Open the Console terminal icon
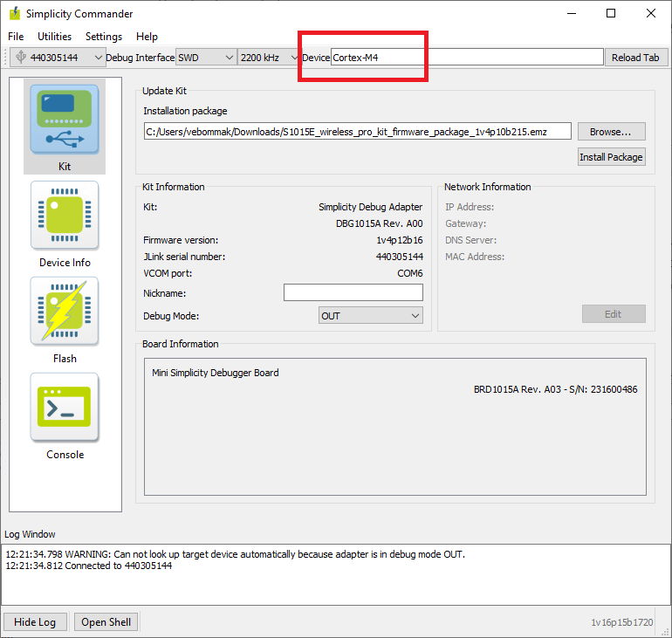The height and width of the screenshot is (638, 672). point(65,408)
